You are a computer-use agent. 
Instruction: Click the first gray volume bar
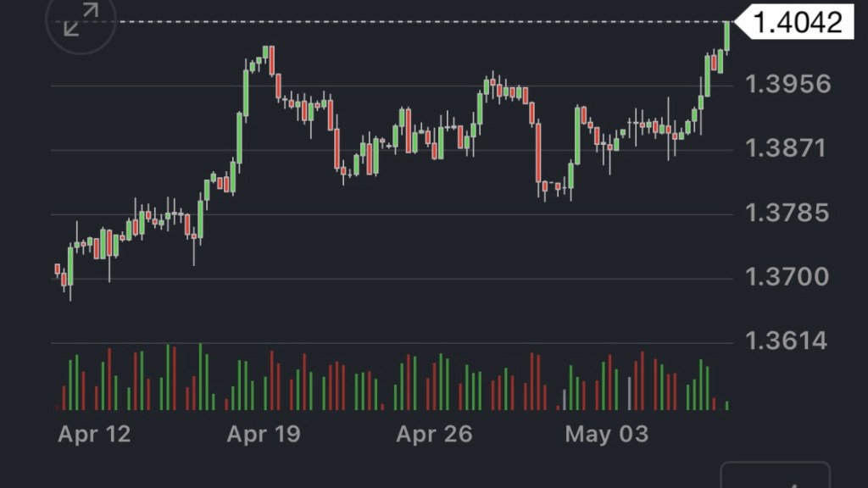[565, 399]
